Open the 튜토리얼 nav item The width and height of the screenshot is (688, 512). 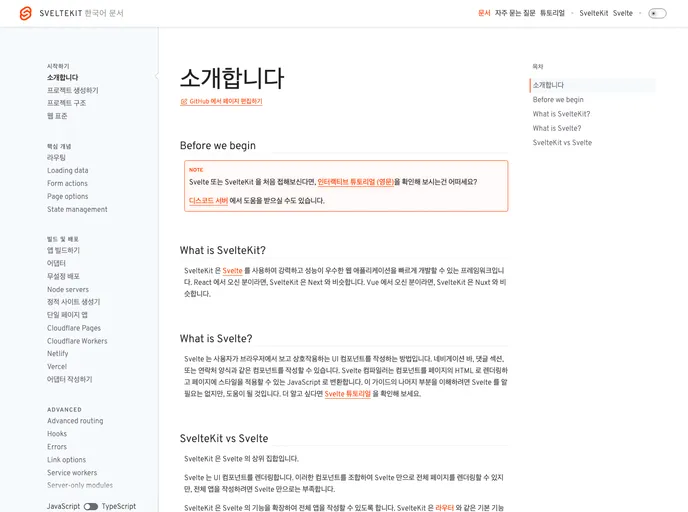tap(552, 13)
